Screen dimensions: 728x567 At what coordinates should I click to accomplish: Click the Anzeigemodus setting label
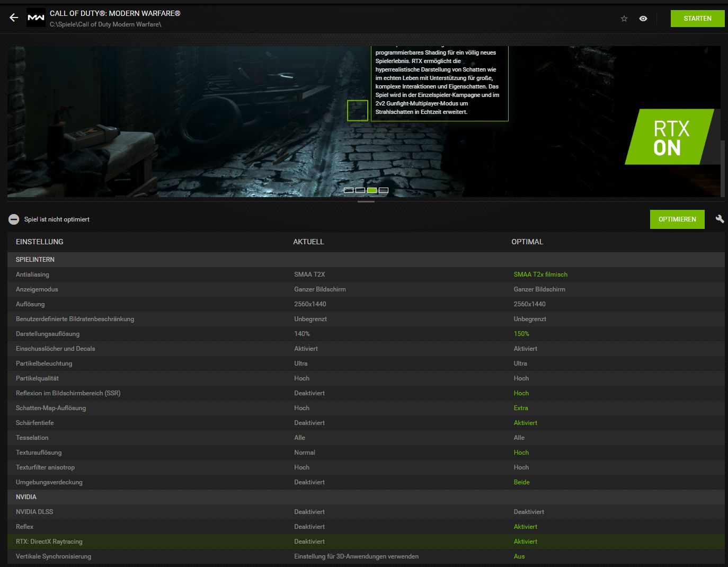pos(37,289)
